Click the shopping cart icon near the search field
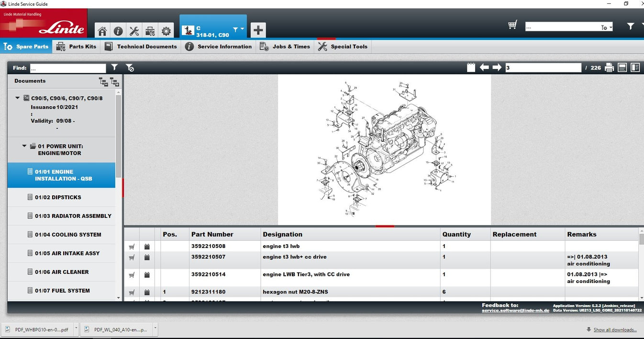Image resolution: width=644 pixels, height=339 pixels. pos(512,24)
